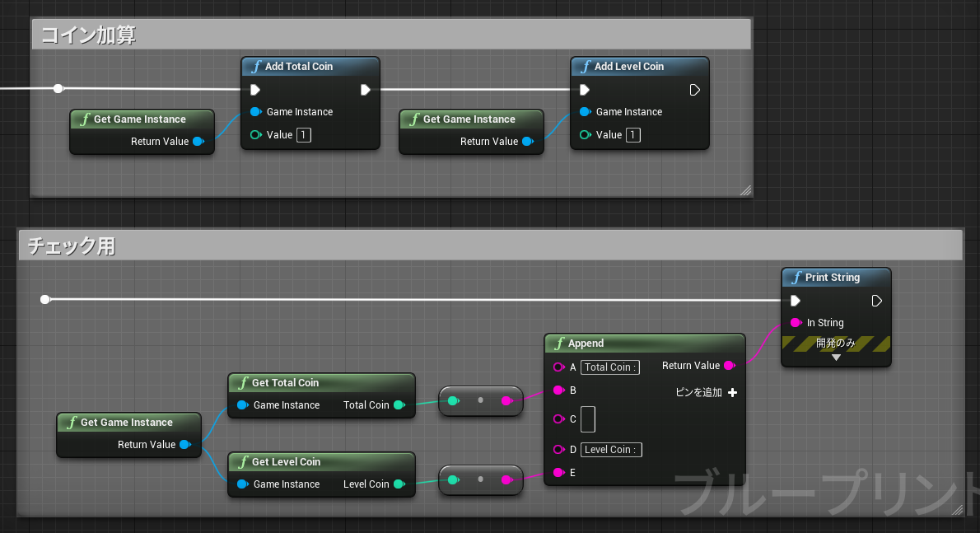Image resolution: width=980 pixels, height=533 pixels.
Task: Click input pin of Total Coin conversion node
Action: tap(454, 400)
